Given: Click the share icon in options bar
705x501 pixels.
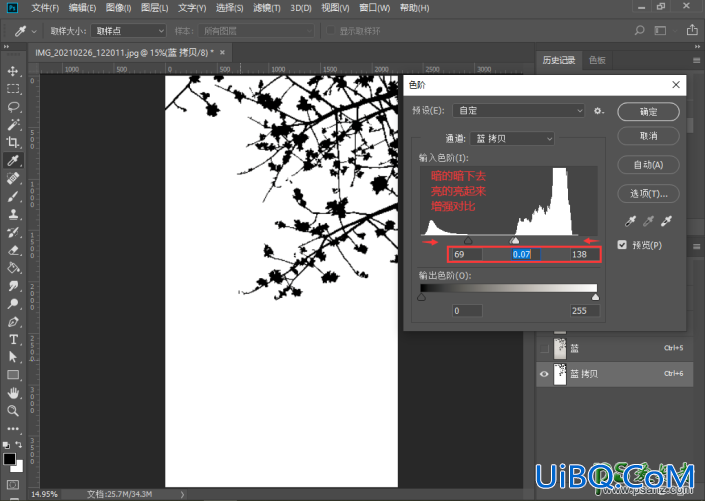Looking at the screenshot, I should coord(692,30).
